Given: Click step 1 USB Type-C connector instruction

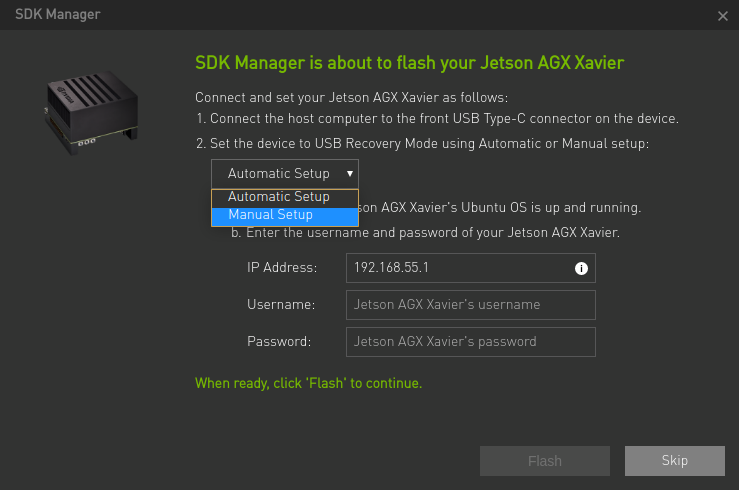Looking at the screenshot, I should pyautogui.click(x=437, y=118).
